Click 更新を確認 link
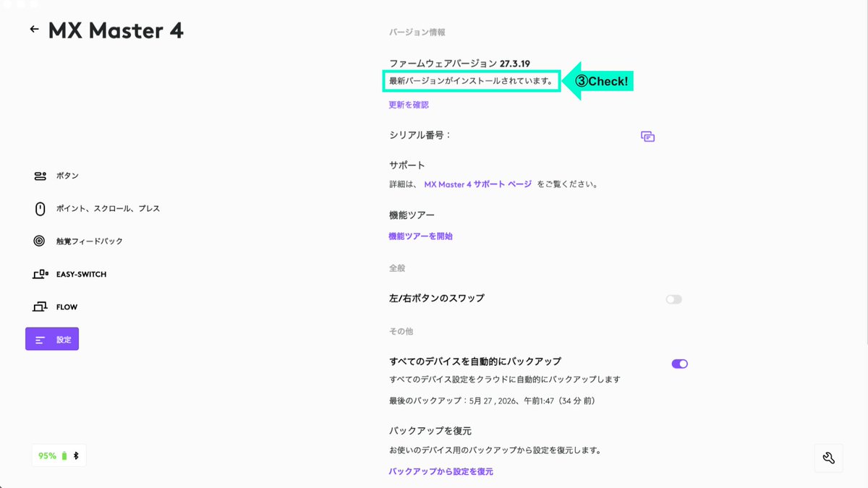Viewport: 868px width, 488px height. 409,105
